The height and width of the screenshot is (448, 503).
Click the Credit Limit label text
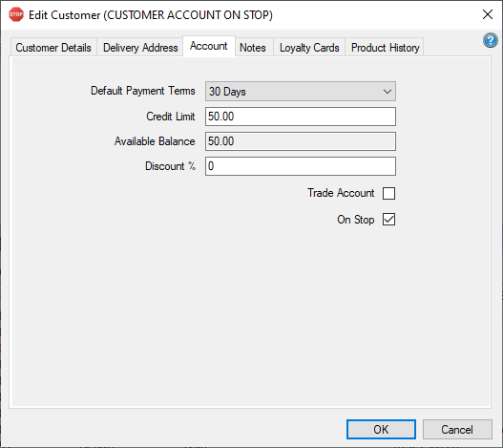click(x=170, y=117)
